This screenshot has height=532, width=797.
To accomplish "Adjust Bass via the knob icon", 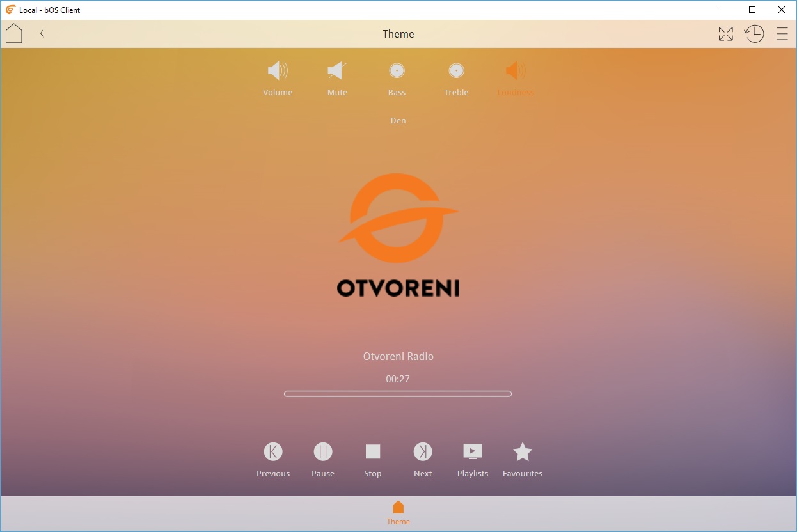I will [x=397, y=70].
